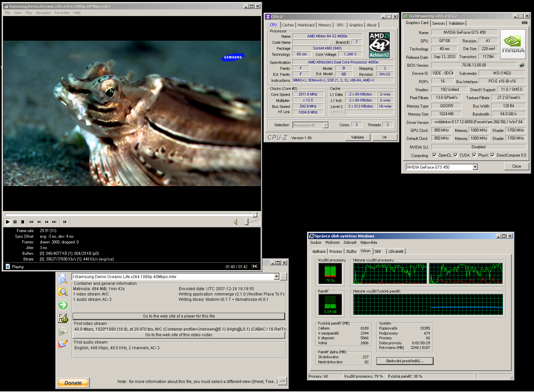Stop the video with the square Stop button
This screenshot has height=392, width=534.
23,222
